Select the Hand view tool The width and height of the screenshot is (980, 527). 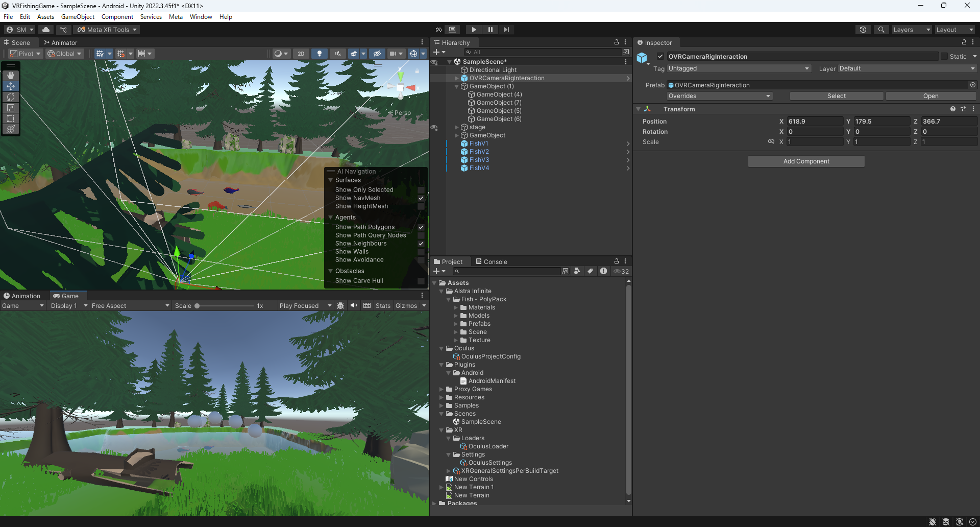11,76
